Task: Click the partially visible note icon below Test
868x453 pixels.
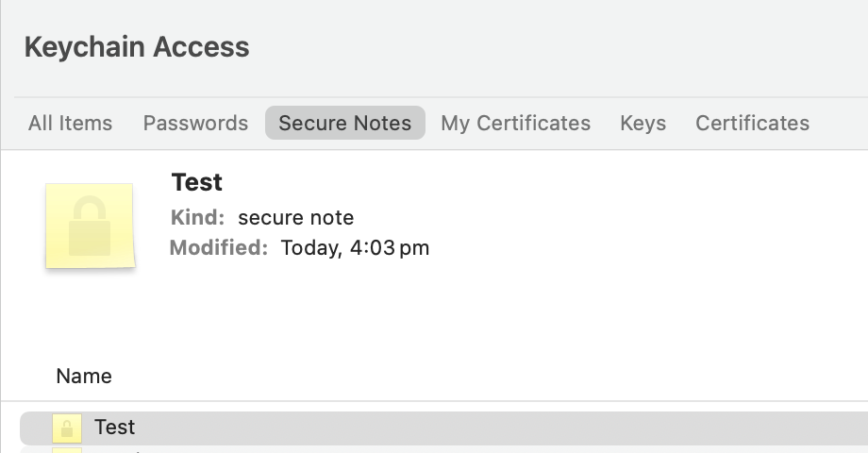Action: [67, 450]
